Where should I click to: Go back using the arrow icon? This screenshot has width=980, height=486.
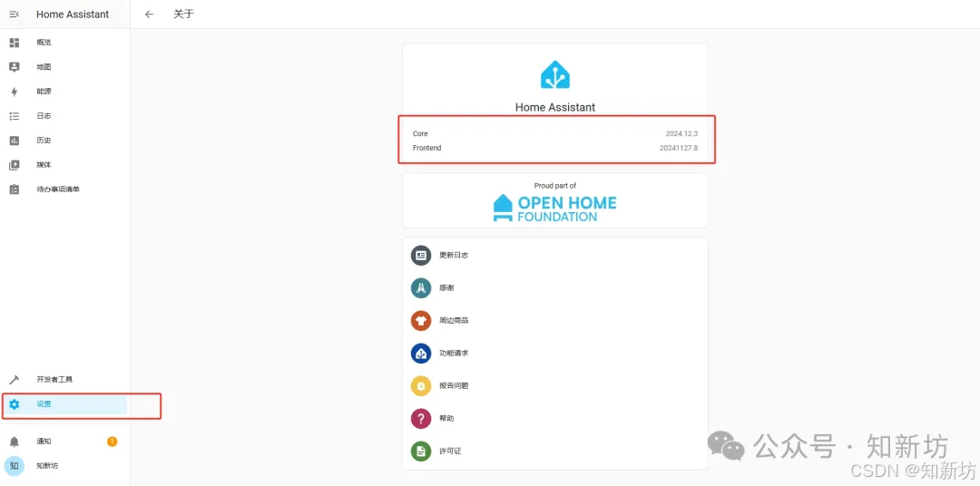149,15
